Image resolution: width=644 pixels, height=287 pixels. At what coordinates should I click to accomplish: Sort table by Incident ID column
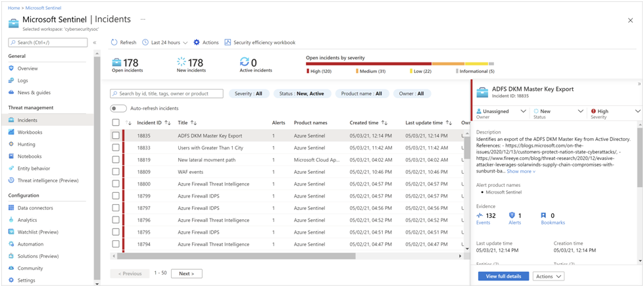[154, 122]
